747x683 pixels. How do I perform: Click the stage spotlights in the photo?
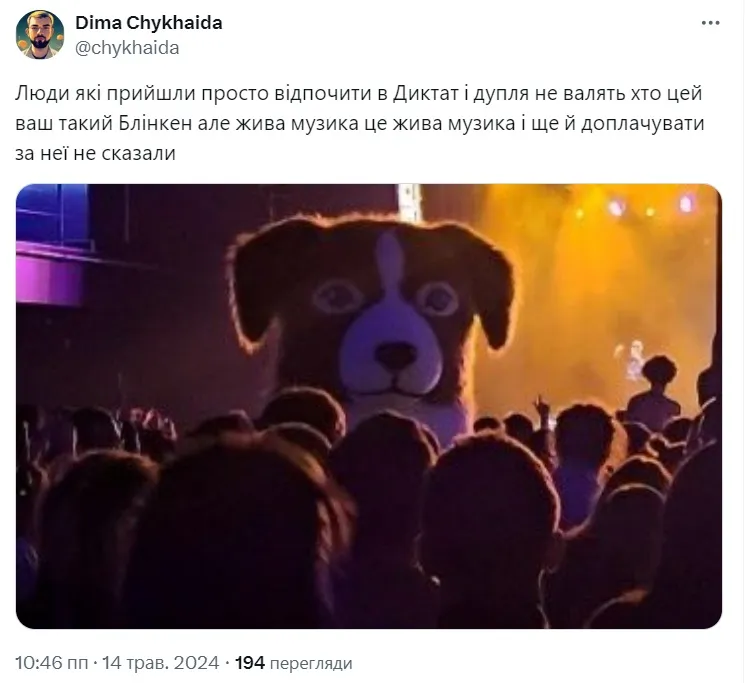pos(634,207)
